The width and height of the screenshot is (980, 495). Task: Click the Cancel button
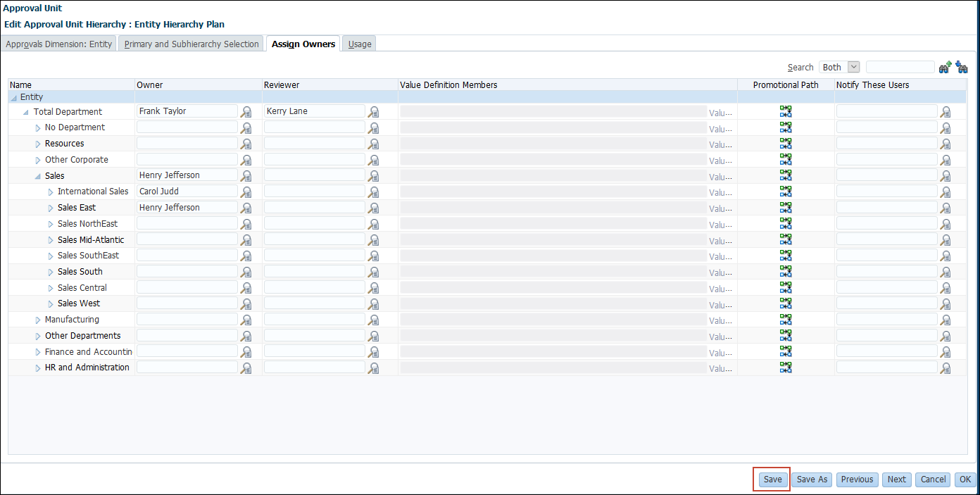(x=933, y=480)
